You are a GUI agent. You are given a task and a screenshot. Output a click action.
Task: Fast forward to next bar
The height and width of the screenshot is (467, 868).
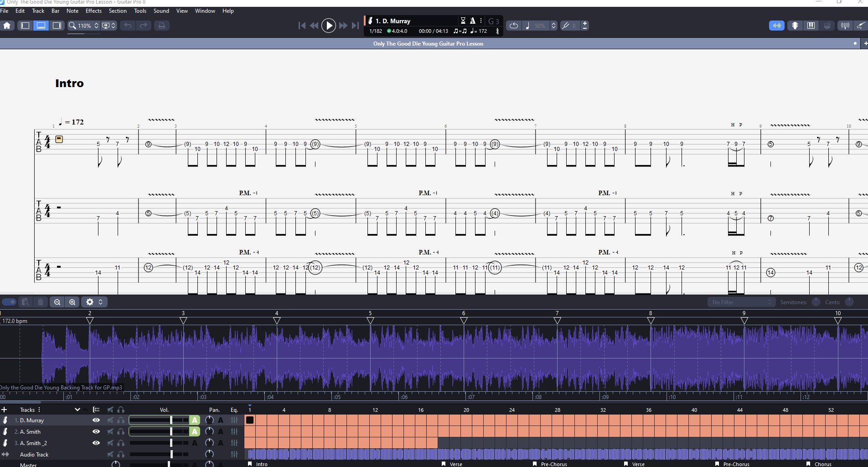(x=343, y=26)
